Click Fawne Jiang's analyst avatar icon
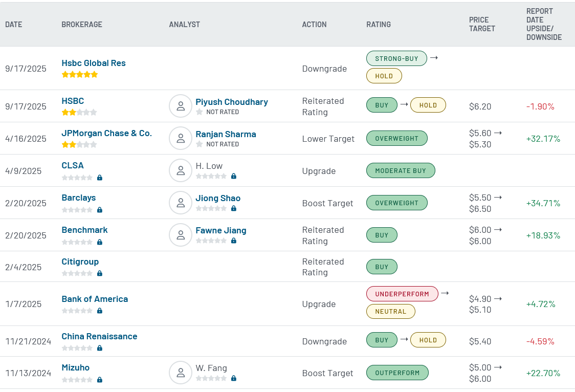575x392 pixels. click(x=181, y=235)
